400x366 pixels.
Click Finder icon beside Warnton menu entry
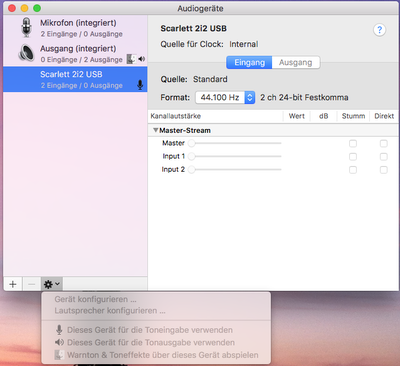coord(59,355)
